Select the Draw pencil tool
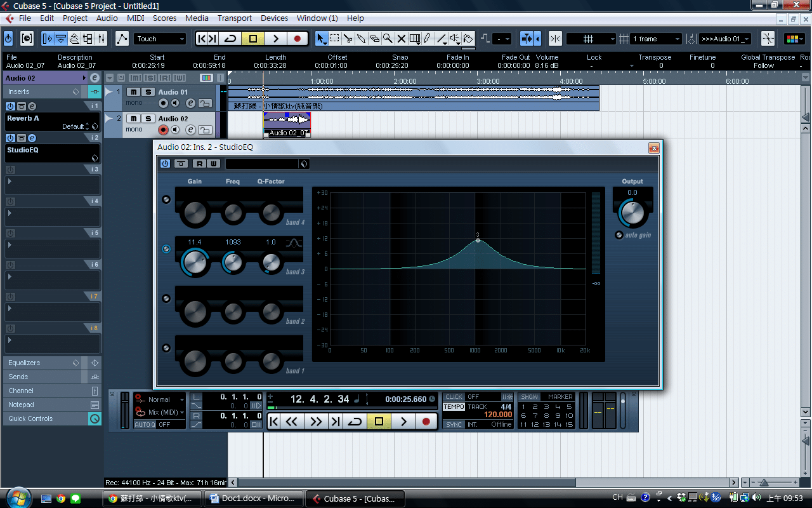Image resolution: width=812 pixels, height=508 pixels. pos(428,39)
